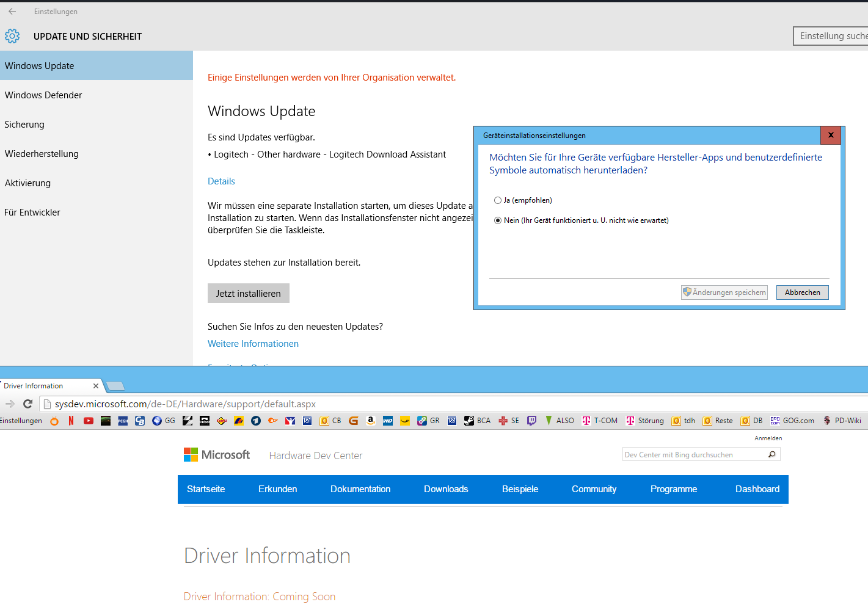Open Startseite in the Dev Center menu
The image size is (868, 610).
click(206, 489)
